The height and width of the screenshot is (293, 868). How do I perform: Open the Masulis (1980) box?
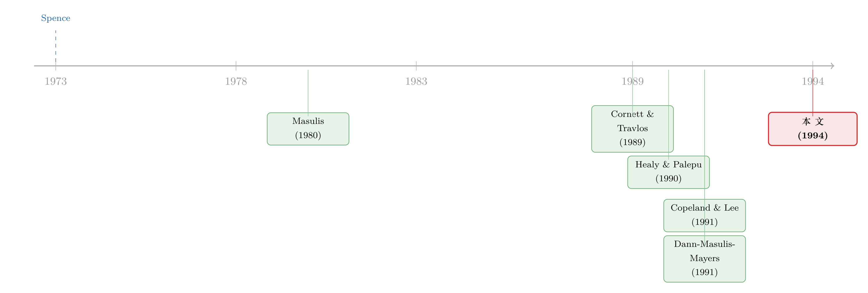(x=308, y=129)
